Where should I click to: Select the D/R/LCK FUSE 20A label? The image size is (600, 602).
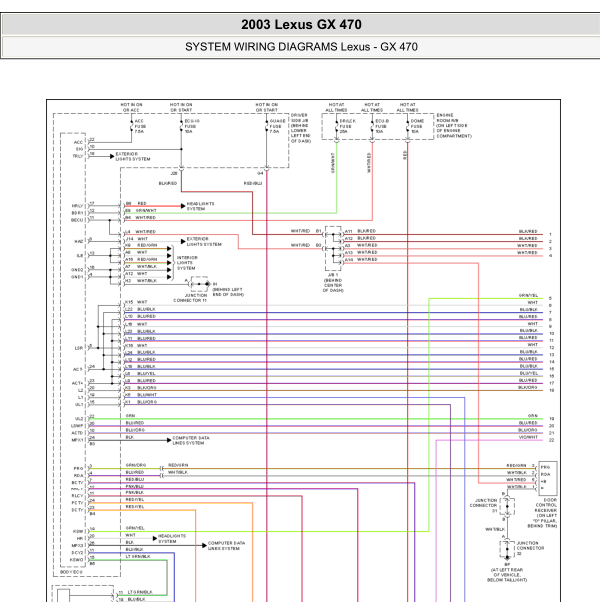click(347, 126)
